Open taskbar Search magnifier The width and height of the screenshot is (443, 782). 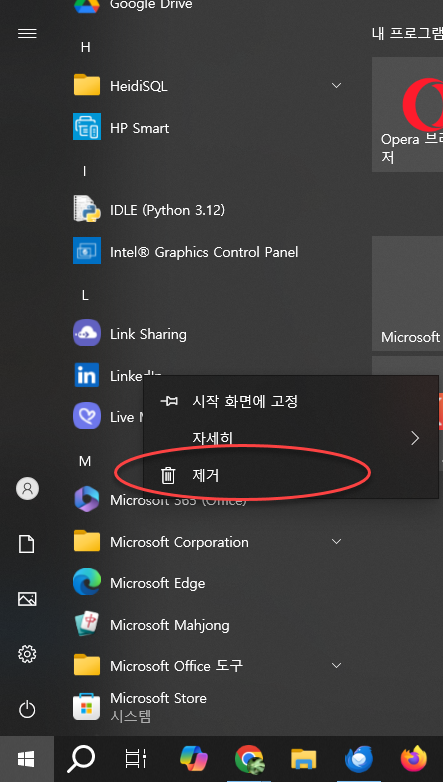pyautogui.click(x=81, y=759)
